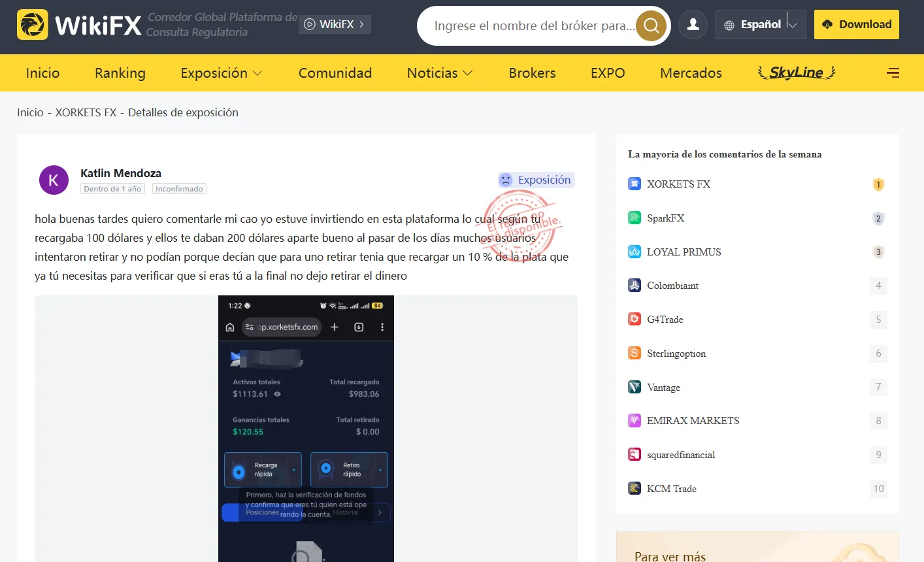This screenshot has height=562, width=924.
Task: Click into the broker name search field
Action: coord(533,25)
